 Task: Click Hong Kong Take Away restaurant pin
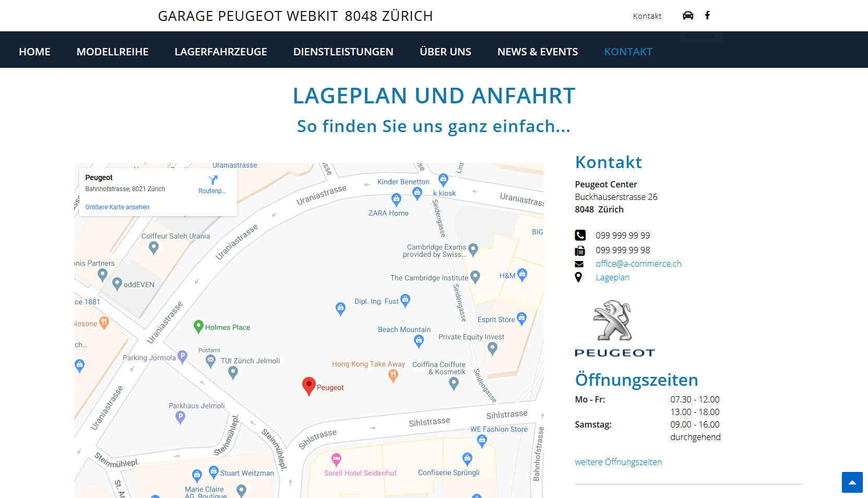[x=394, y=376]
